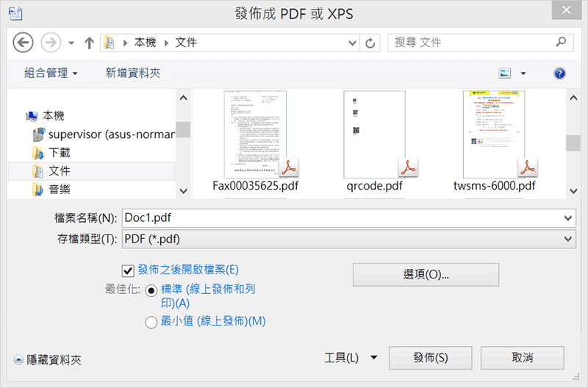
Task: Open 存檔類型 PDF (*.pdf) combo box
Action: [348, 239]
